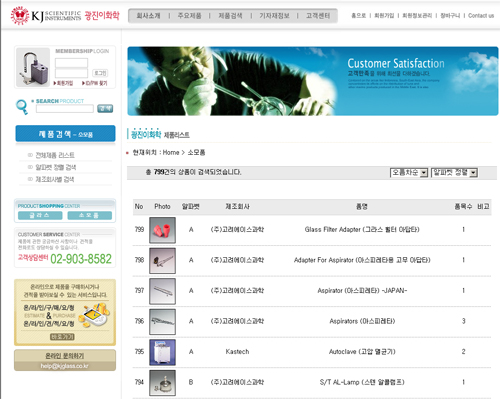Click the online estimate calculator icon banner

coord(96,315)
